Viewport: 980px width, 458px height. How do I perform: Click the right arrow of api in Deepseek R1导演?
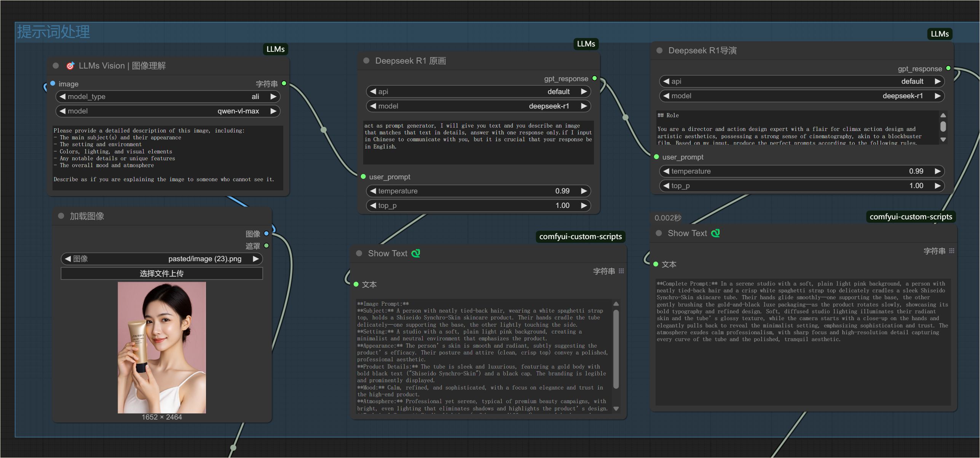coord(938,81)
